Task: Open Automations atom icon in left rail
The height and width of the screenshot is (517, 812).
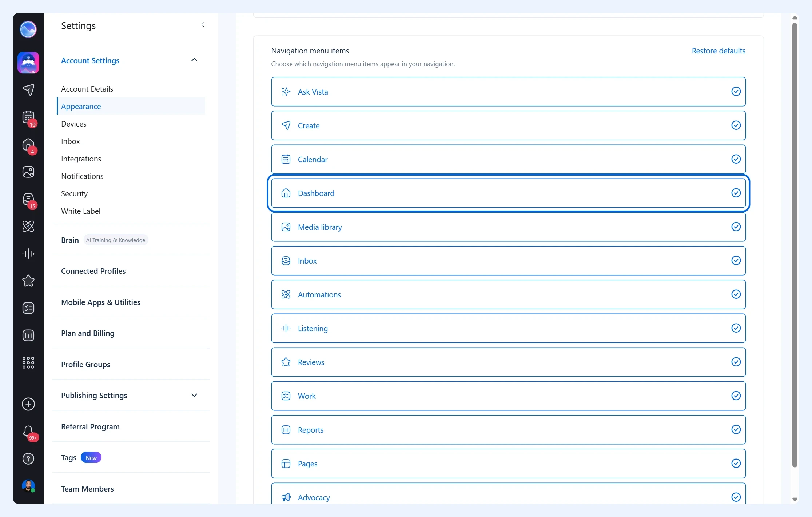Action: (28, 226)
